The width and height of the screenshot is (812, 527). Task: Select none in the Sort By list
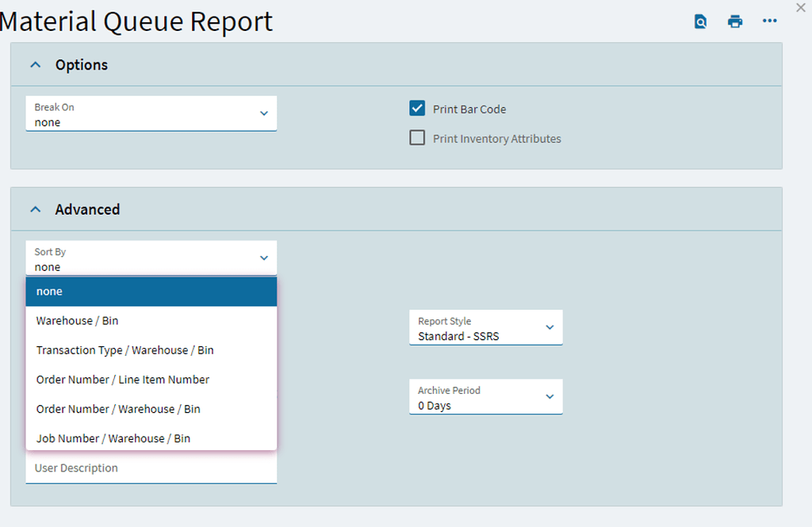(x=49, y=291)
